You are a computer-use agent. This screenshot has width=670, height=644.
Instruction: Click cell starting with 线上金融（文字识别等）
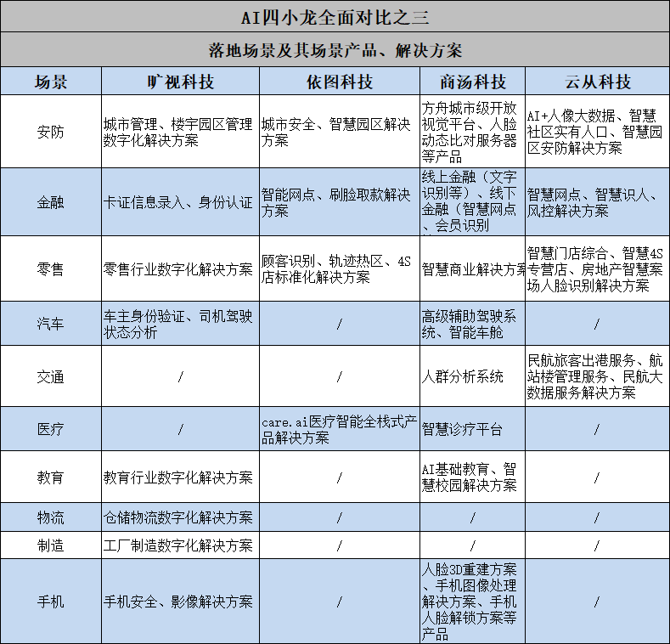(x=473, y=202)
